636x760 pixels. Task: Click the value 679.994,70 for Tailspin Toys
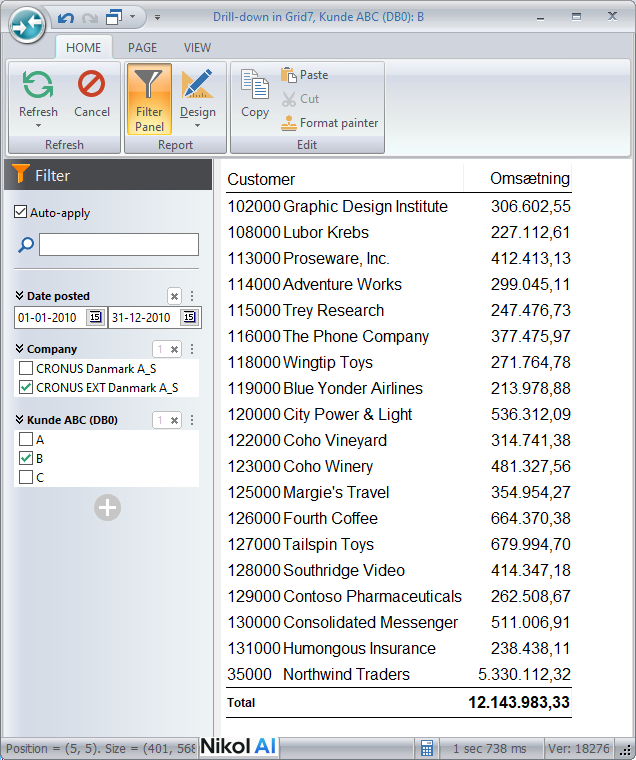point(530,544)
